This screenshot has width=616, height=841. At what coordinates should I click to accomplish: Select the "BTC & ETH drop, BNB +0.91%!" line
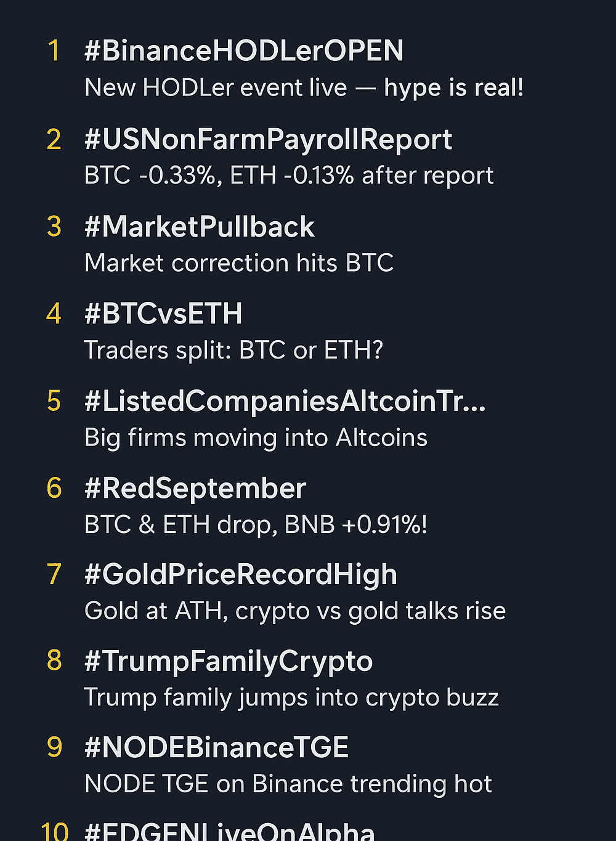[256, 524]
